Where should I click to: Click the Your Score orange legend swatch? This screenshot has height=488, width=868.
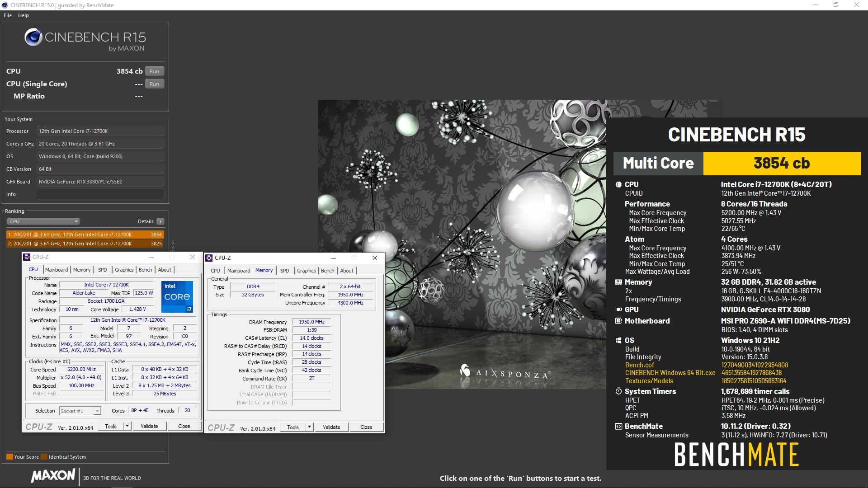point(9,456)
